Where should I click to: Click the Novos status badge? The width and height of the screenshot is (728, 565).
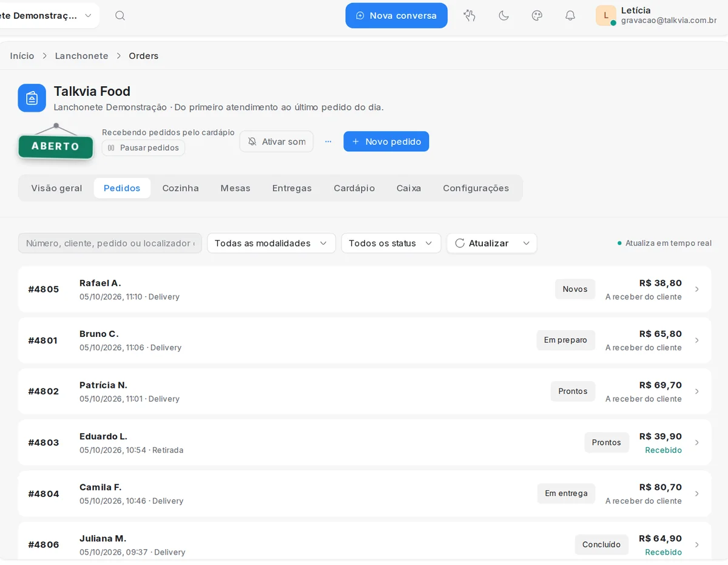point(575,289)
